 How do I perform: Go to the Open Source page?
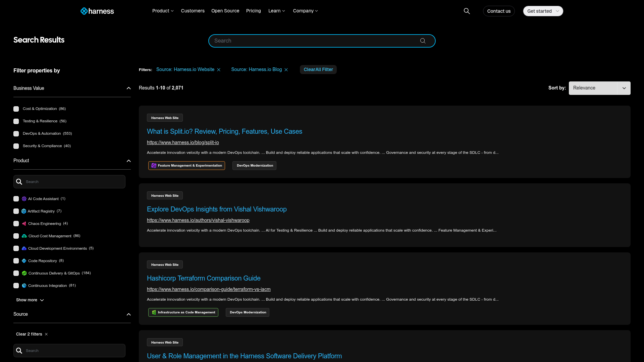(225, 11)
